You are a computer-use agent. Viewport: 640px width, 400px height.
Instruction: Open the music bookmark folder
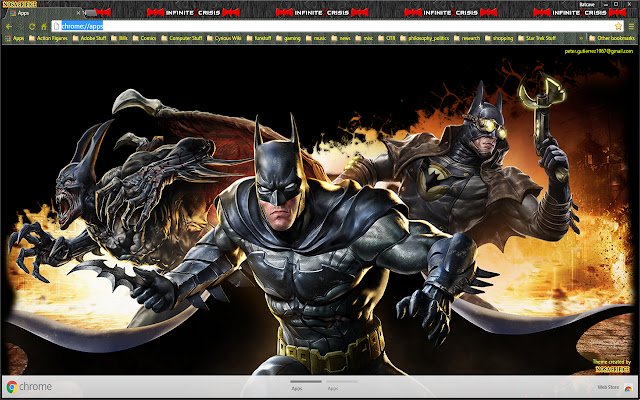(x=316, y=38)
